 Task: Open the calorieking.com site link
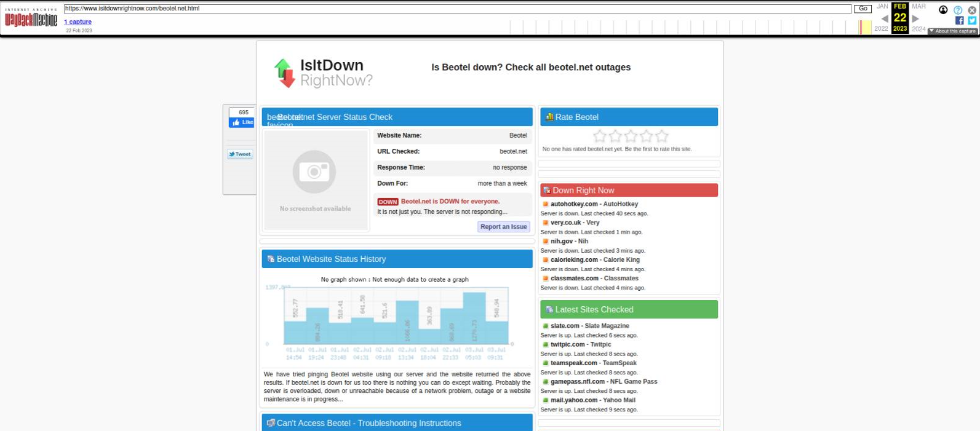click(574, 259)
